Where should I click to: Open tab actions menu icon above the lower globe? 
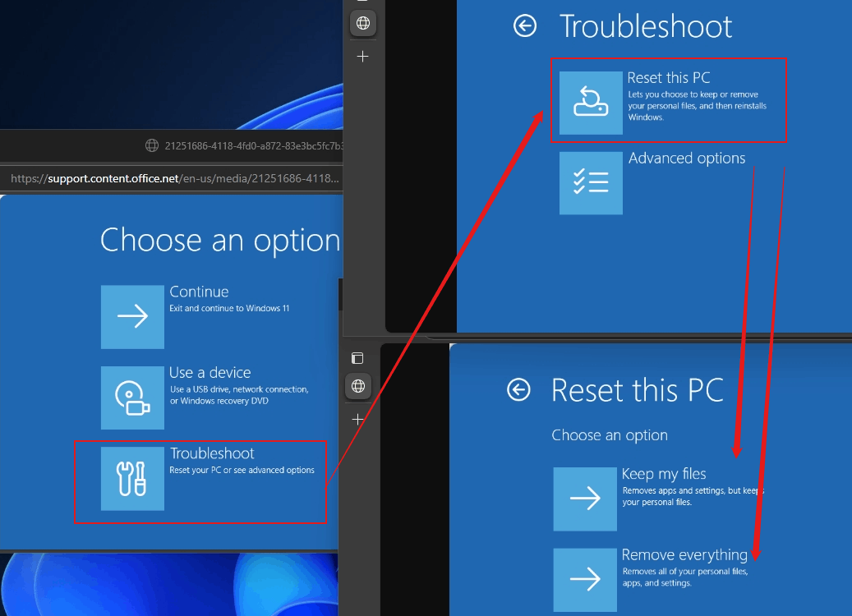tap(357, 358)
